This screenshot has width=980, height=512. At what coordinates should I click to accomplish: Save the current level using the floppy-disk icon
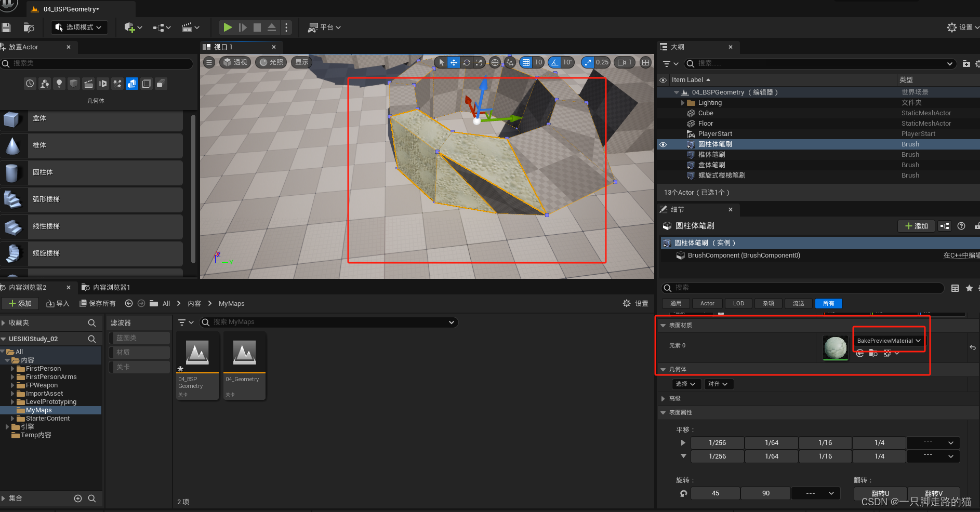click(x=6, y=28)
